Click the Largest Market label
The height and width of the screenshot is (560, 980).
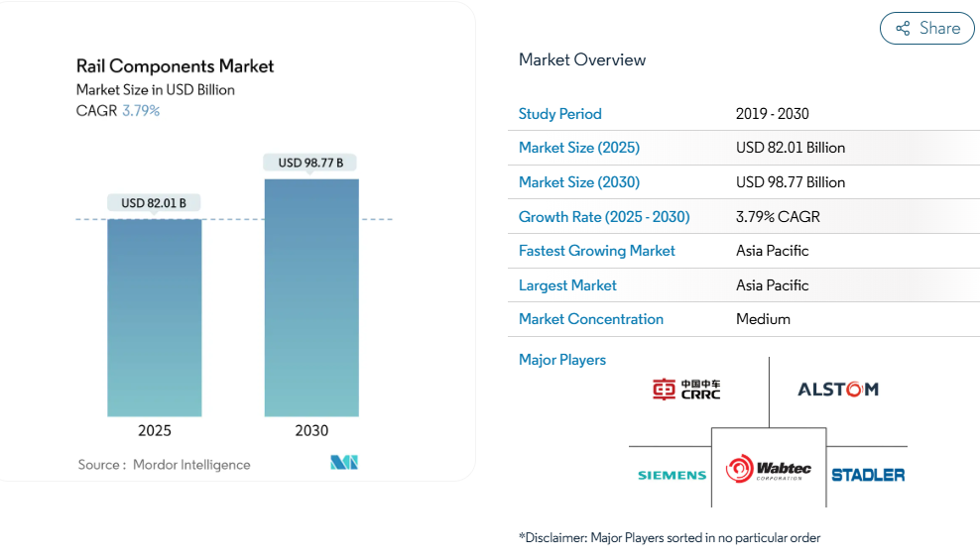coord(567,285)
